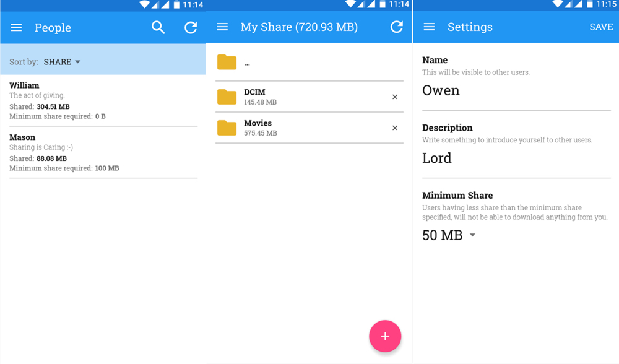
Task: Edit the Name field containing Owen
Action: coord(516,90)
